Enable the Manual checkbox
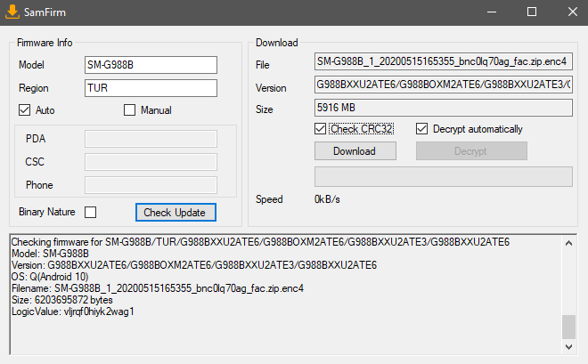 pos(129,110)
